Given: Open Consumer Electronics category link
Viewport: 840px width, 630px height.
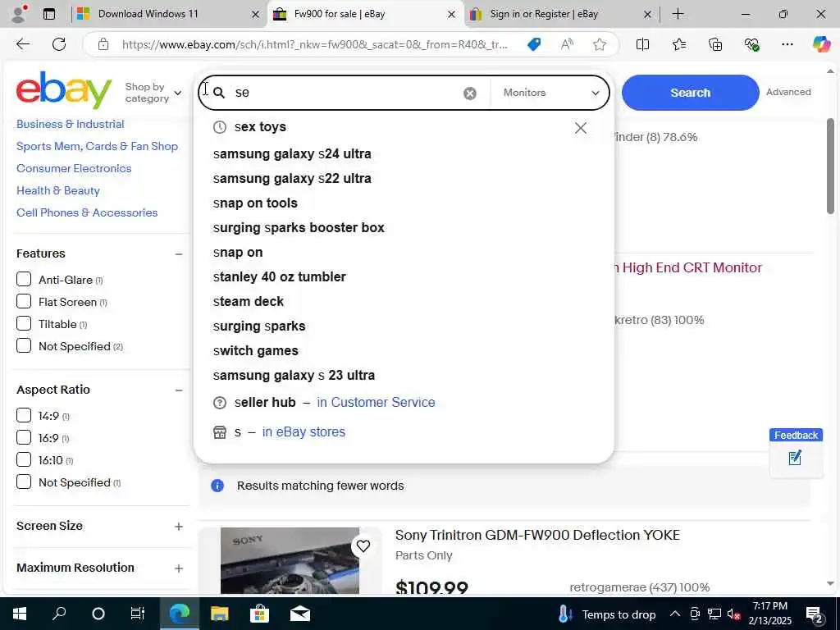Looking at the screenshot, I should pos(74,168).
